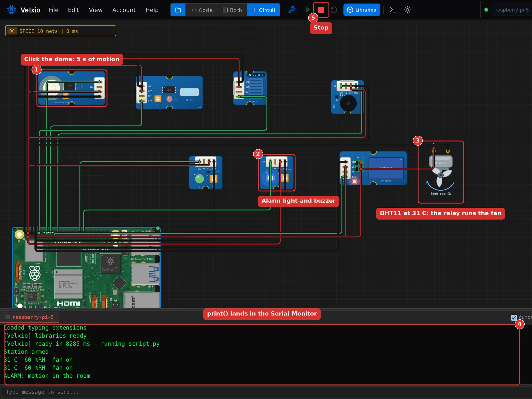Select the green LED module

pos(205,173)
